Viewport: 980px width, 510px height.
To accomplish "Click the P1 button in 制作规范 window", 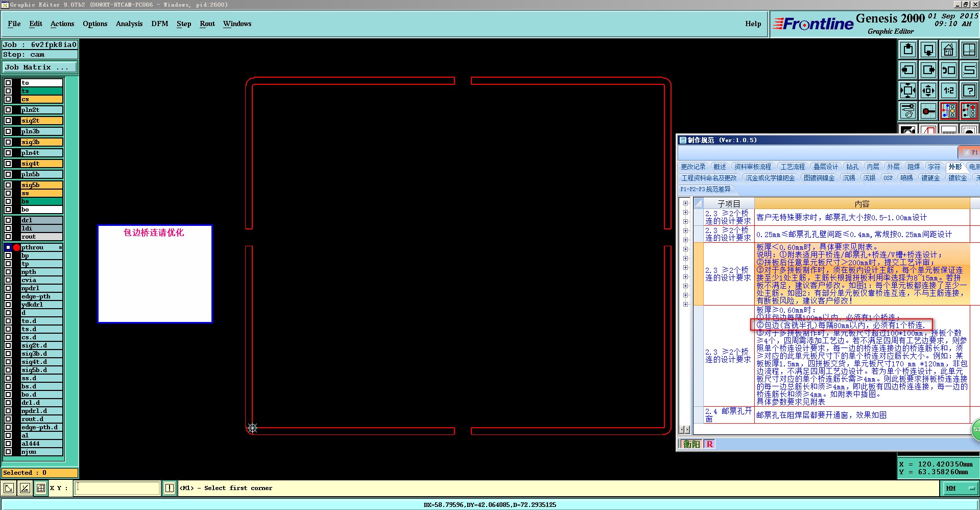I will 970,152.
